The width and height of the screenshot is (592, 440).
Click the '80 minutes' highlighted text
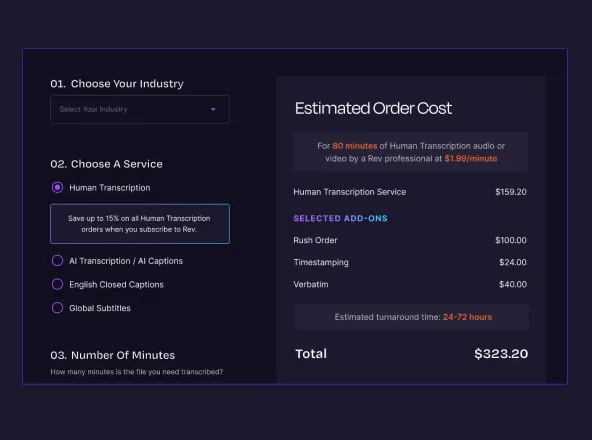pos(355,146)
